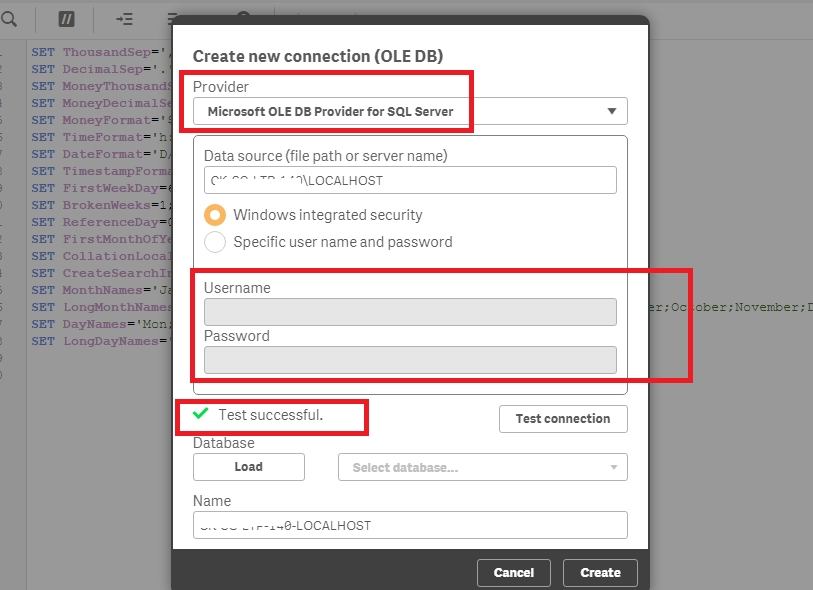Expand the Select database dropdown

pyautogui.click(x=483, y=467)
